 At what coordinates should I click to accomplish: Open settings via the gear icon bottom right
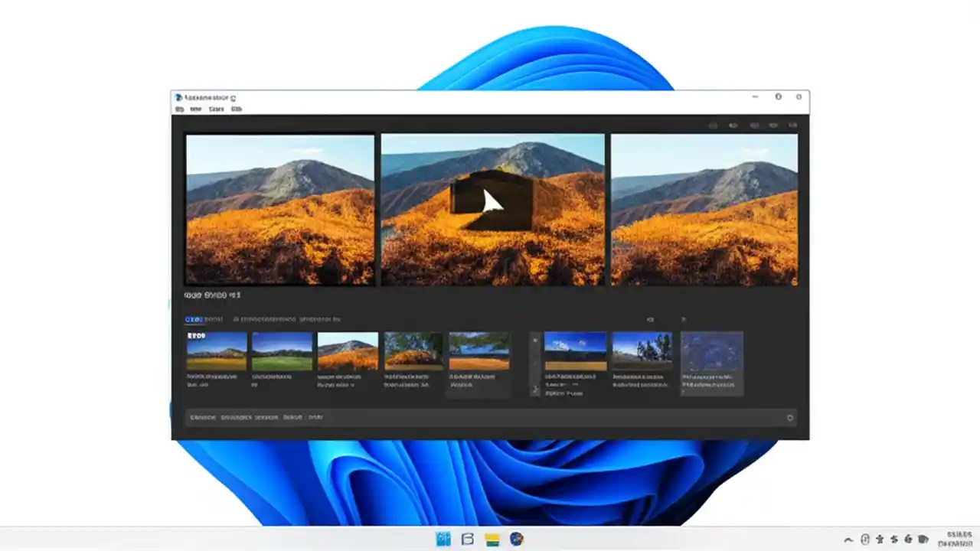[789, 418]
